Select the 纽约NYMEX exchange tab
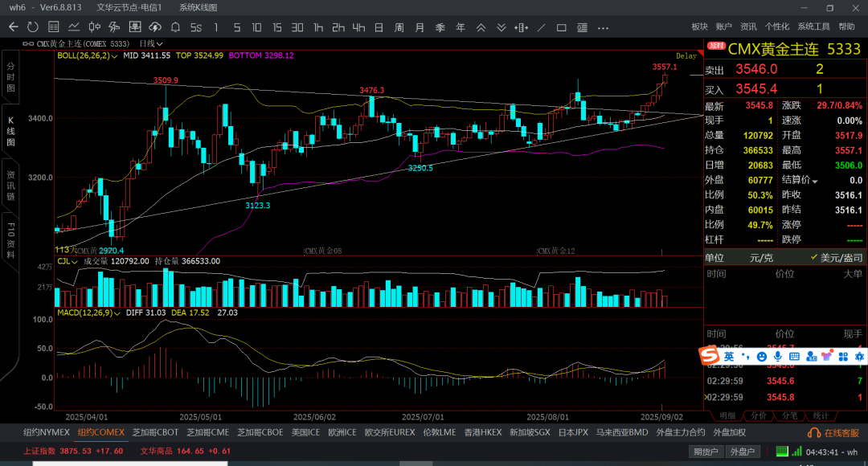Screen dimensions: 868x466 click(x=47, y=433)
